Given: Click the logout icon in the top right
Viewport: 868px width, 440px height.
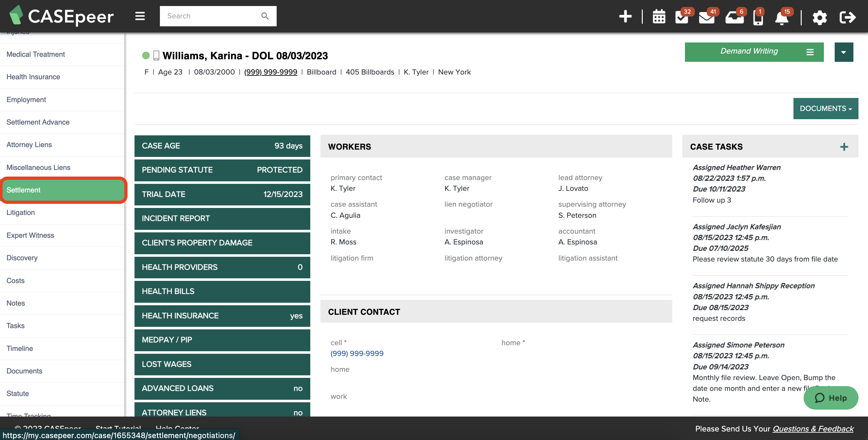Looking at the screenshot, I should click(x=847, y=17).
